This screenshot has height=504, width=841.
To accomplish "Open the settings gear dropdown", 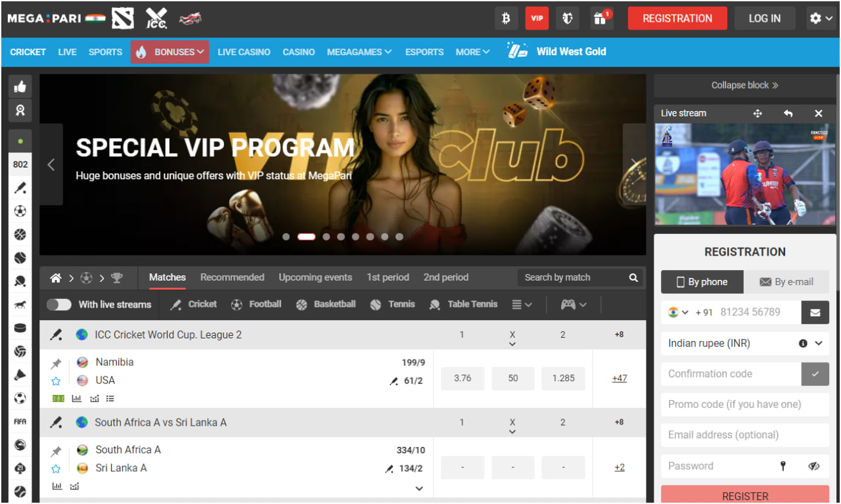I will pyautogui.click(x=821, y=18).
